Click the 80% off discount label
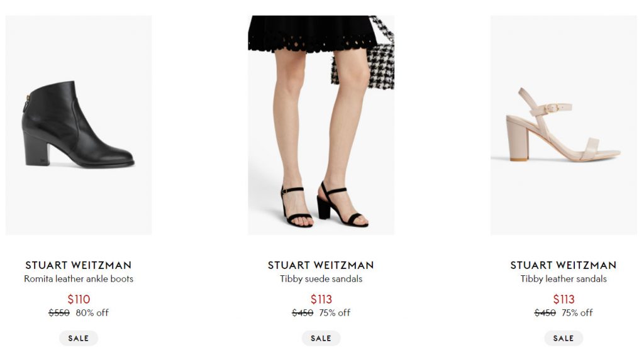Image resolution: width=644 pixels, height=357 pixels. point(92,313)
